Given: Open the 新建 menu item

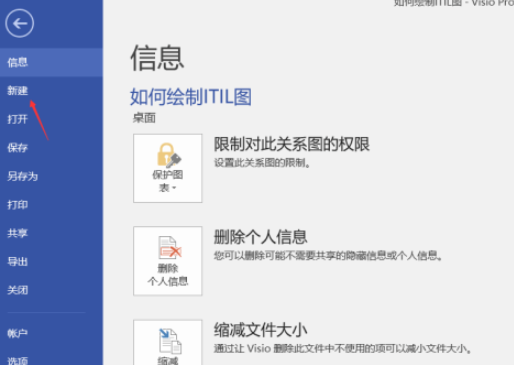Looking at the screenshot, I should pos(51,91).
